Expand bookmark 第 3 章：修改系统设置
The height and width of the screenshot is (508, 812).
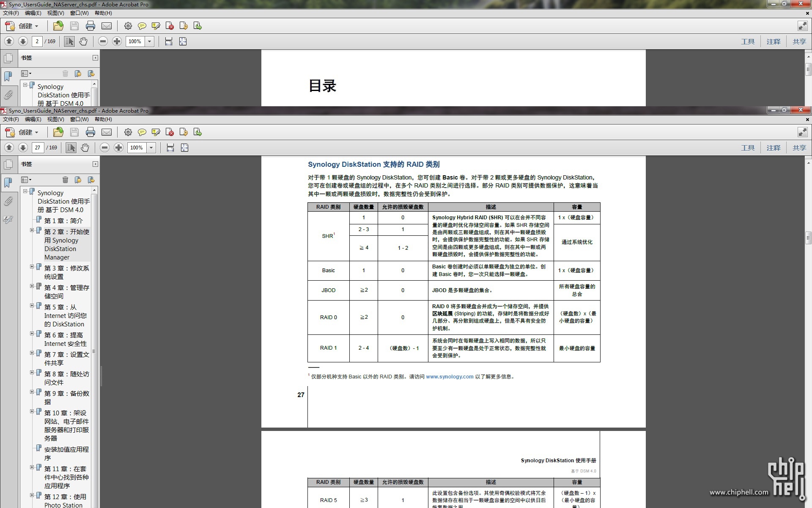click(x=32, y=267)
